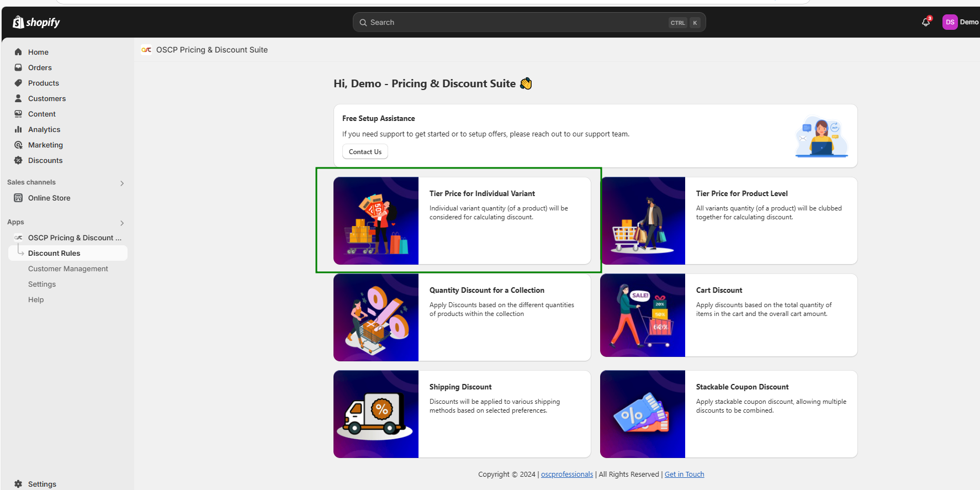Follow the Get in Touch link
This screenshot has width=980, height=490.
tap(684, 474)
